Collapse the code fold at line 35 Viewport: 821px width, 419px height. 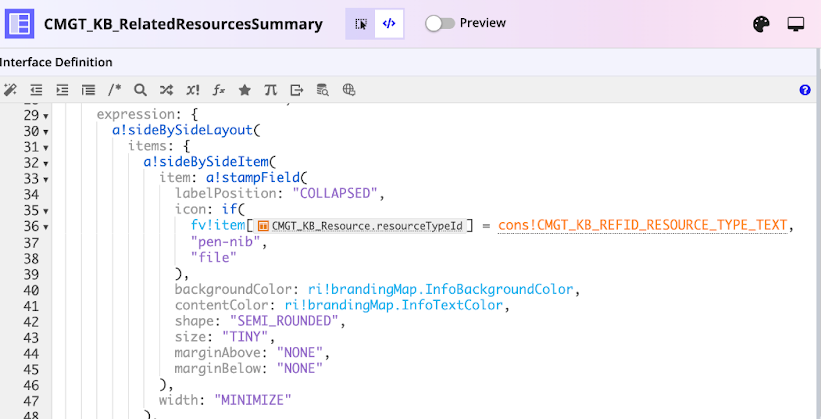pos(46,211)
